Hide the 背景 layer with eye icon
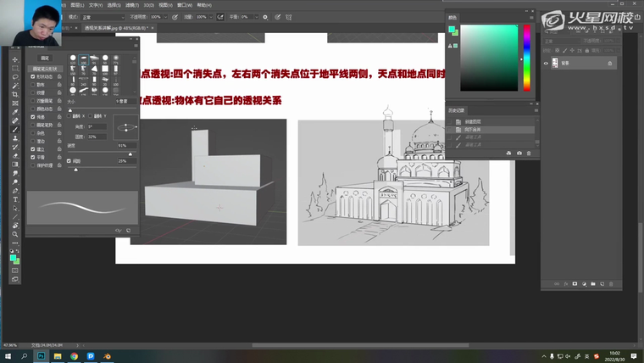 [x=546, y=63]
